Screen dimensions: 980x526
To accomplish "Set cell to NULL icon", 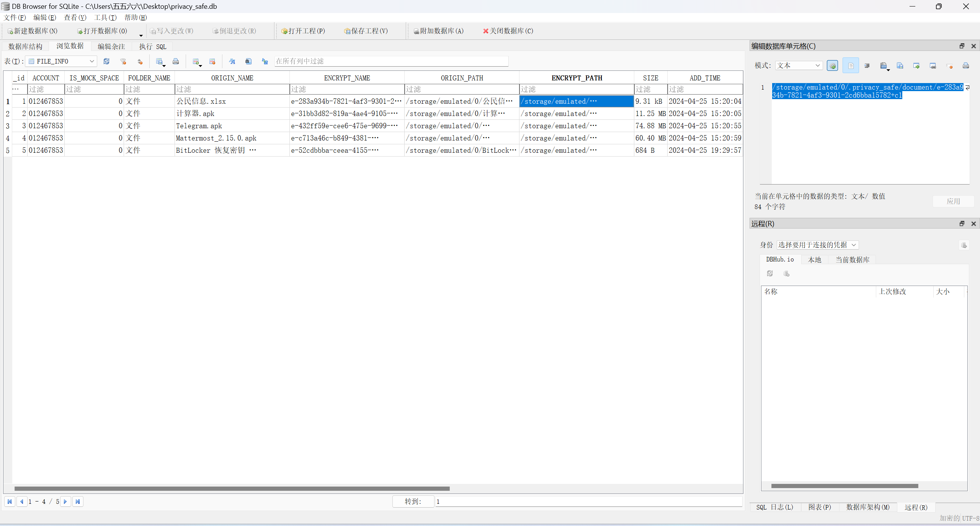I will (949, 66).
